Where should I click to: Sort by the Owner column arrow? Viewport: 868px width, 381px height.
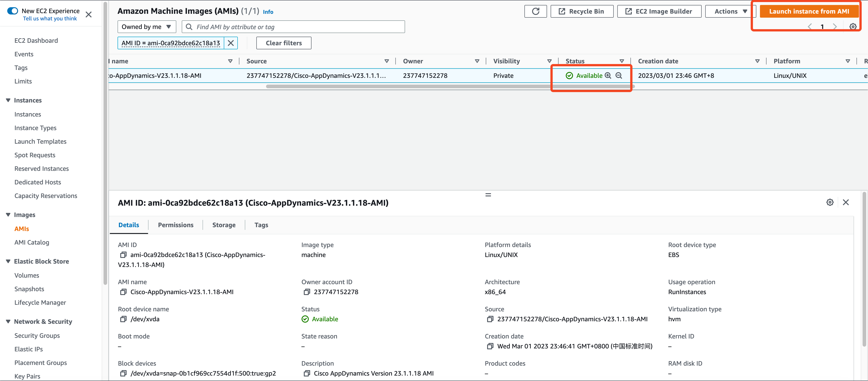click(x=477, y=61)
